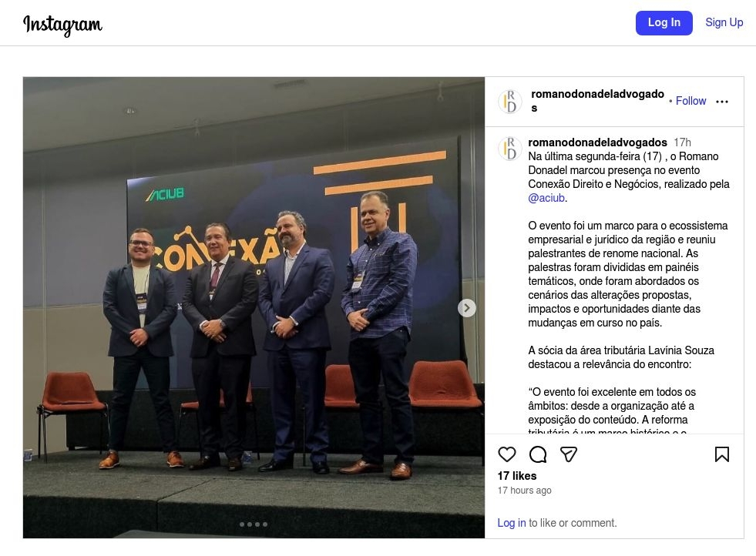Viewport: 756px width, 556px height.
Task: Click the header username romanodonadeladvogados
Action: tap(597, 101)
